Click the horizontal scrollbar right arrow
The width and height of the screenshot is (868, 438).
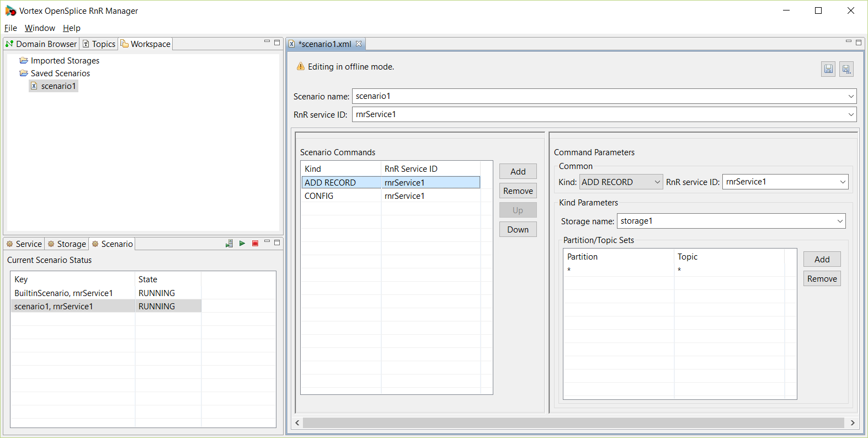point(853,423)
